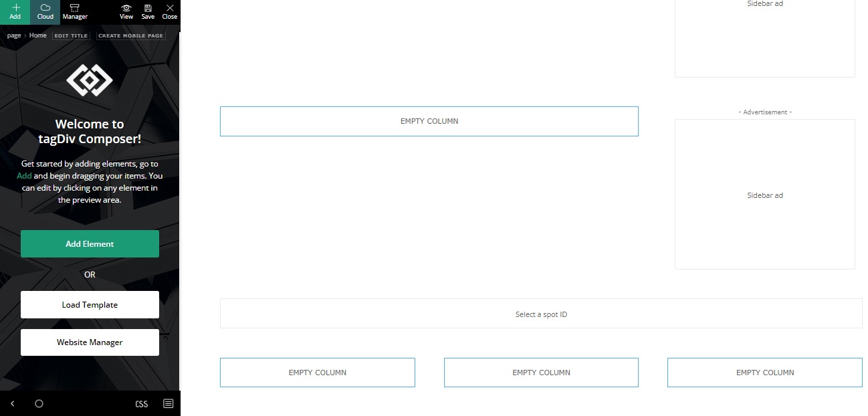The width and height of the screenshot is (868, 416).
Task: Click the list panel icon at bottom right of sidebar
Action: 169,404
